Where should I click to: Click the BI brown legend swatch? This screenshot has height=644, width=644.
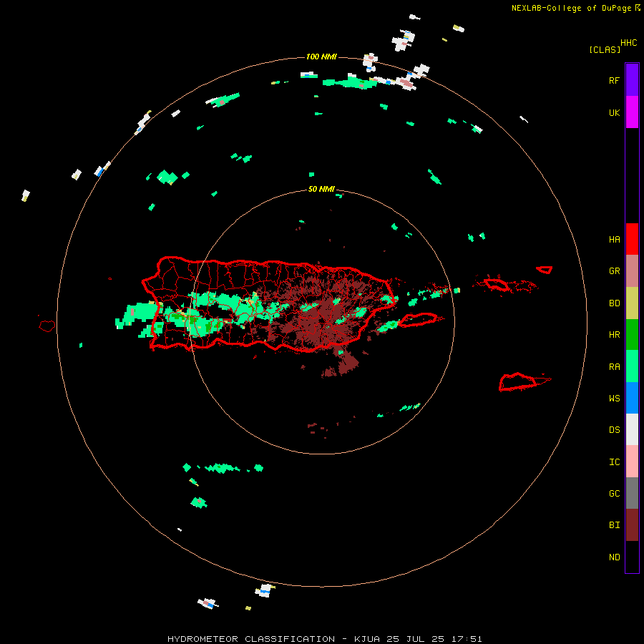click(632, 525)
